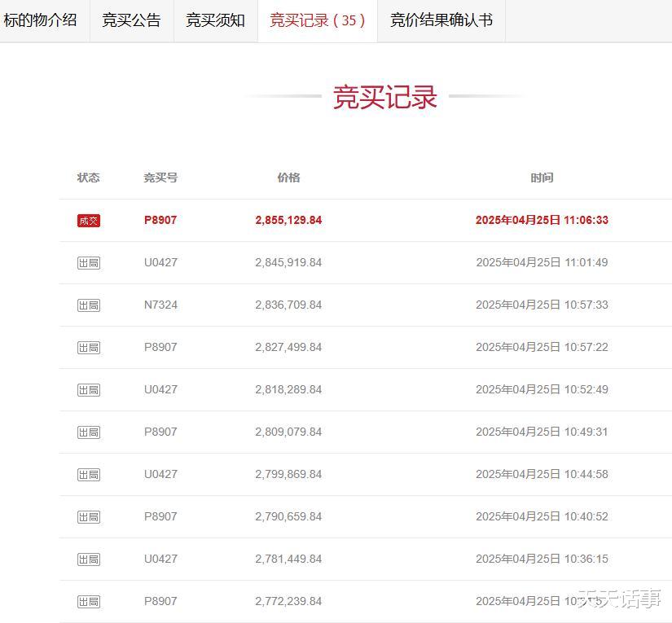Click the time 2025年04月25日 10:44:58
Image resolution: width=672 pixels, height=623 pixels.
[542, 474]
